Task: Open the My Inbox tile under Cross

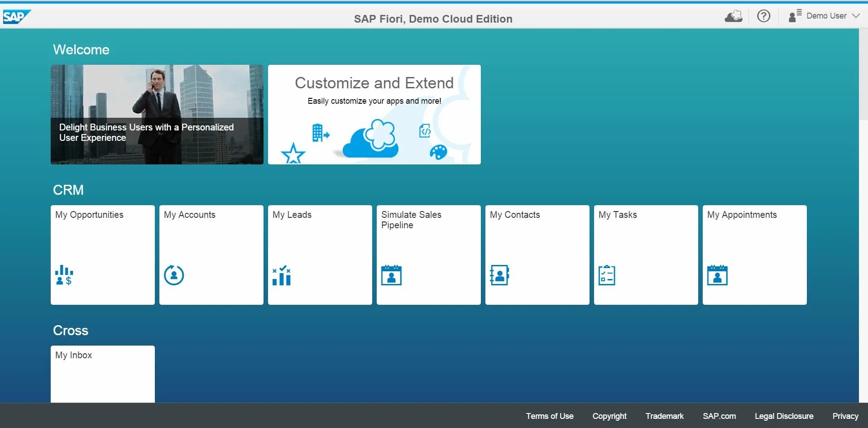Action: coord(103,374)
